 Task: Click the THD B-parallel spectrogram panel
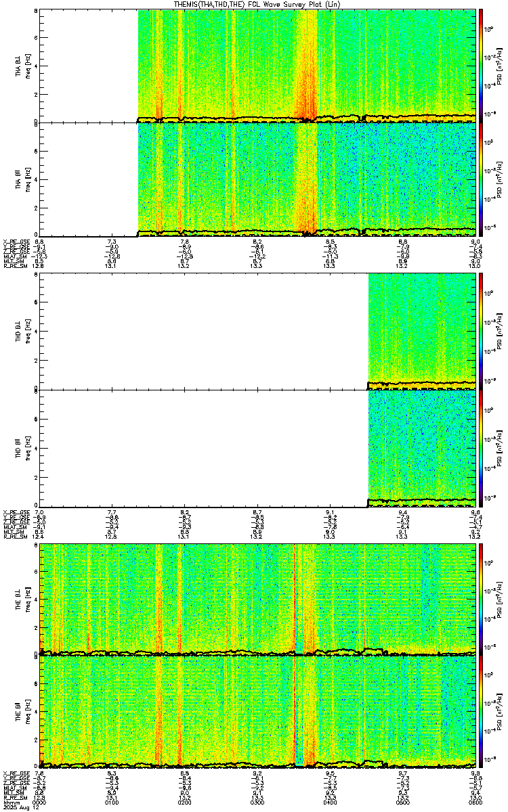257,447
